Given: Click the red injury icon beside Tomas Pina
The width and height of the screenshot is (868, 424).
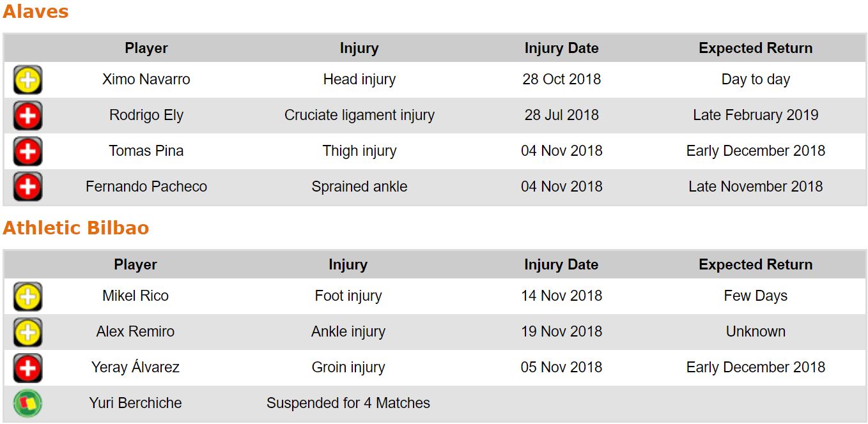Looking at the screenshot, I should [x=27, y=151].
